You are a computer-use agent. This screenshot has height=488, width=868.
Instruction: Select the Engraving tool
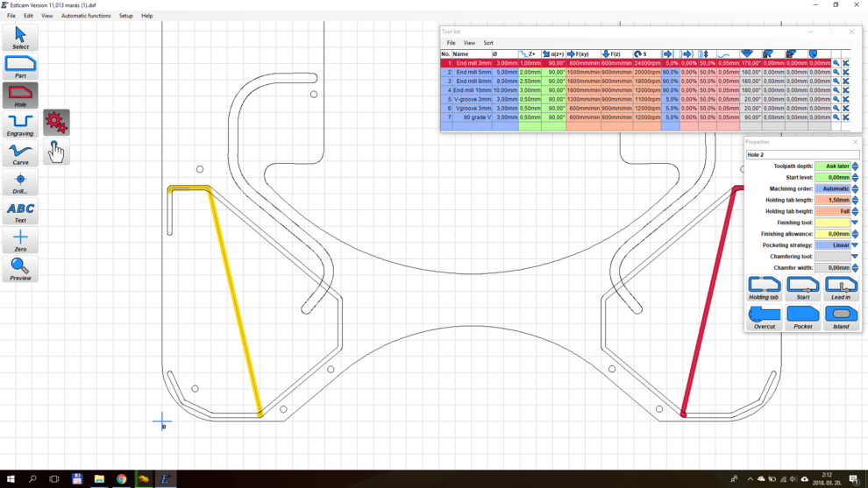tap(20, 124)
